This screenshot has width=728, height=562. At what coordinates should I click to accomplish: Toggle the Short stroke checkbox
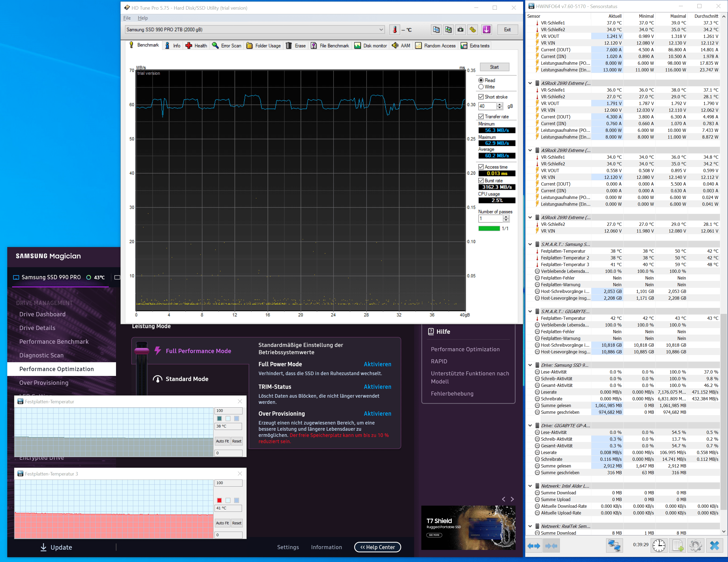pos(481,97)
